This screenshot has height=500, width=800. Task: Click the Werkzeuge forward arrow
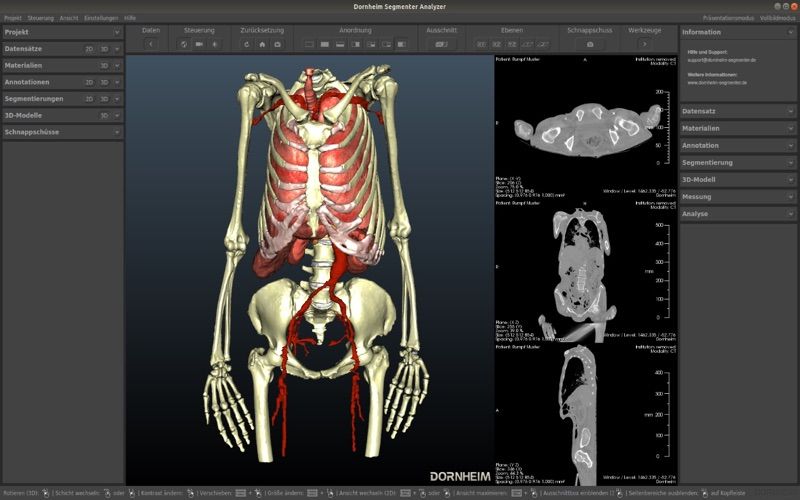point(644,44)
